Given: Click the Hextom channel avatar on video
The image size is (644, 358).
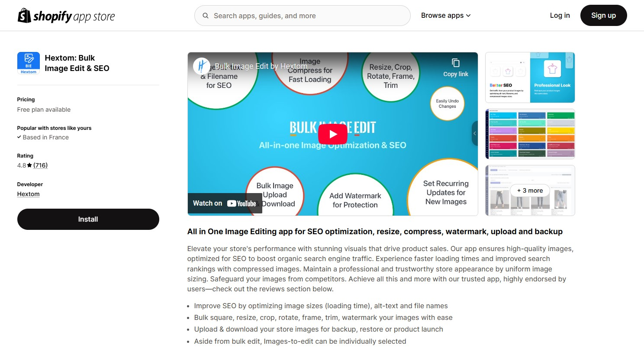Looking at the screenshot, I should pyautogui.click(x=202, y=66).
